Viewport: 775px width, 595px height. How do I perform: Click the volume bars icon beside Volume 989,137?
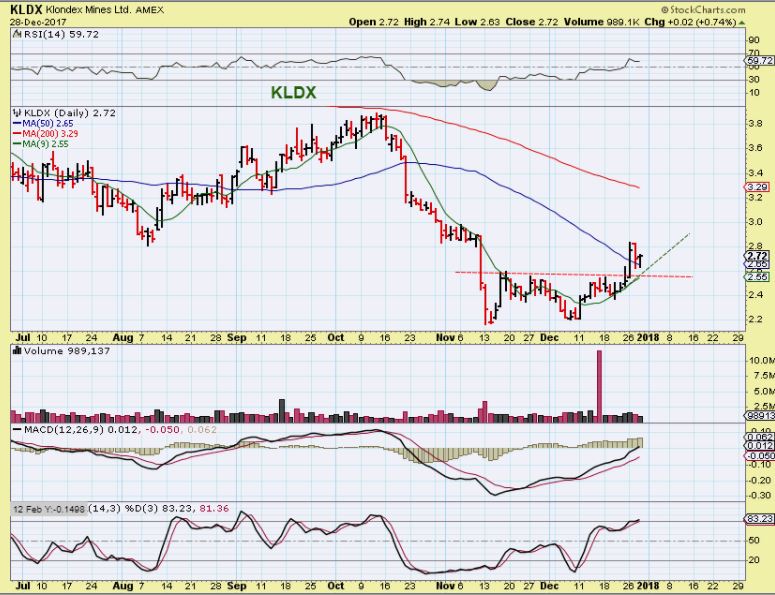coord(17,351)
